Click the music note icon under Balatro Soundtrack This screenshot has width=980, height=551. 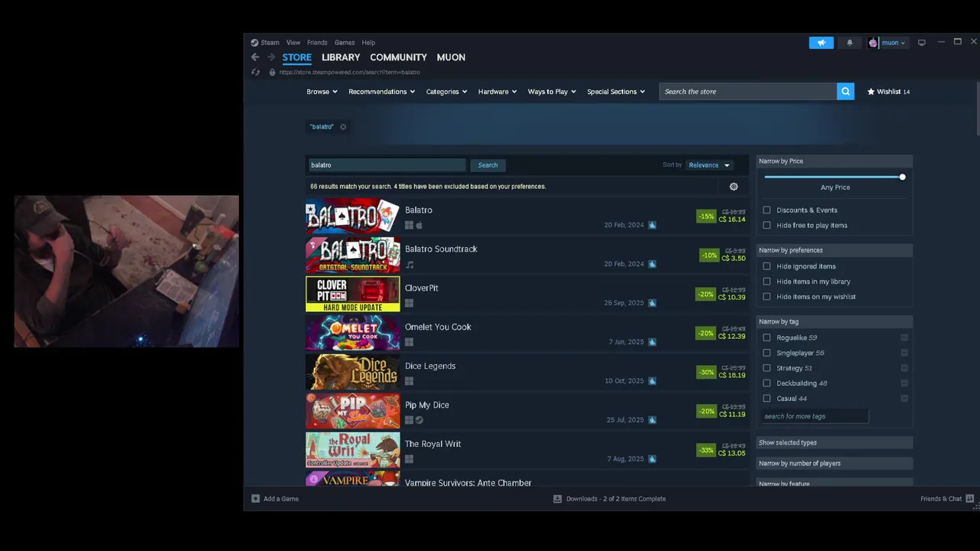point(410,265)
